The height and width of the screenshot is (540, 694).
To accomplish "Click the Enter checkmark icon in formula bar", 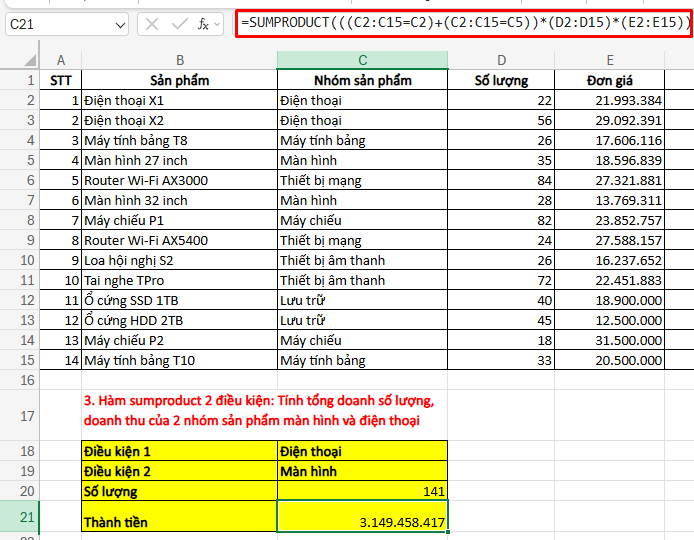I will coord(178,24).
